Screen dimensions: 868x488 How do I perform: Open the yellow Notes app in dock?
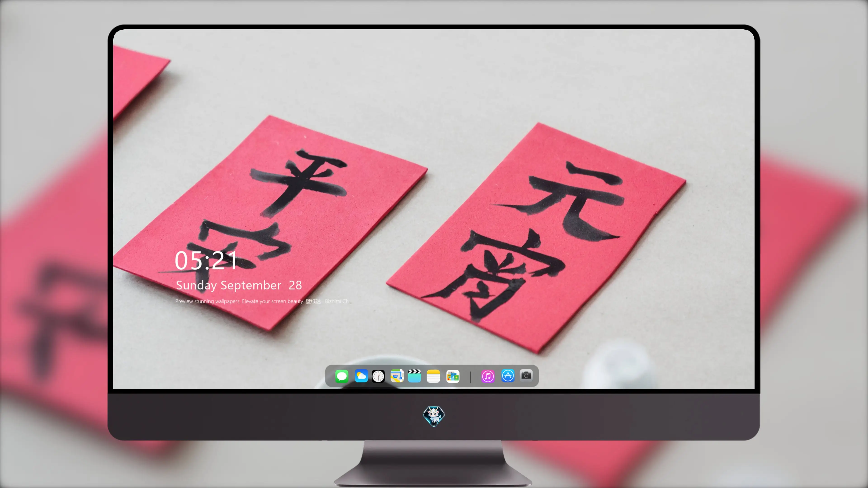click(x=433, y=376)
